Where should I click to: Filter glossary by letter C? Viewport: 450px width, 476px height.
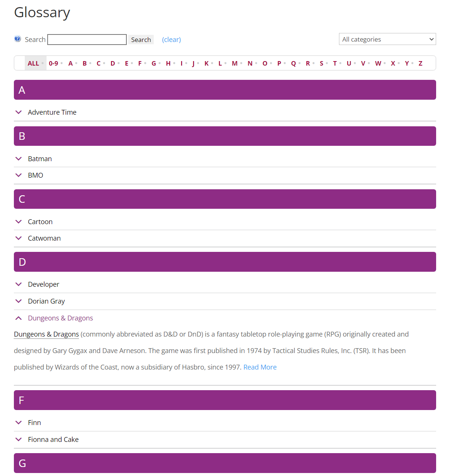tap(99, 63)
